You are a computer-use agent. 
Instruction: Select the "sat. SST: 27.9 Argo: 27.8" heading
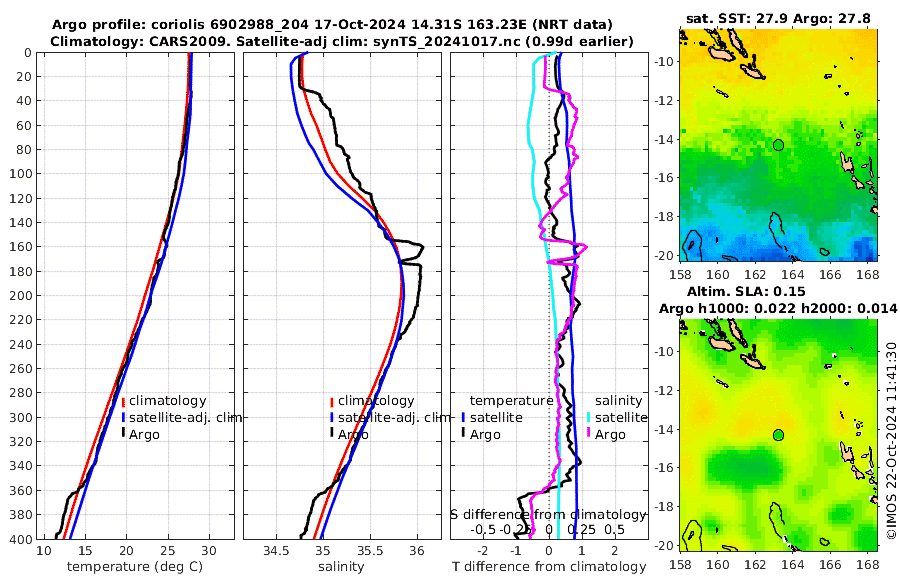[x=778, y=18]
